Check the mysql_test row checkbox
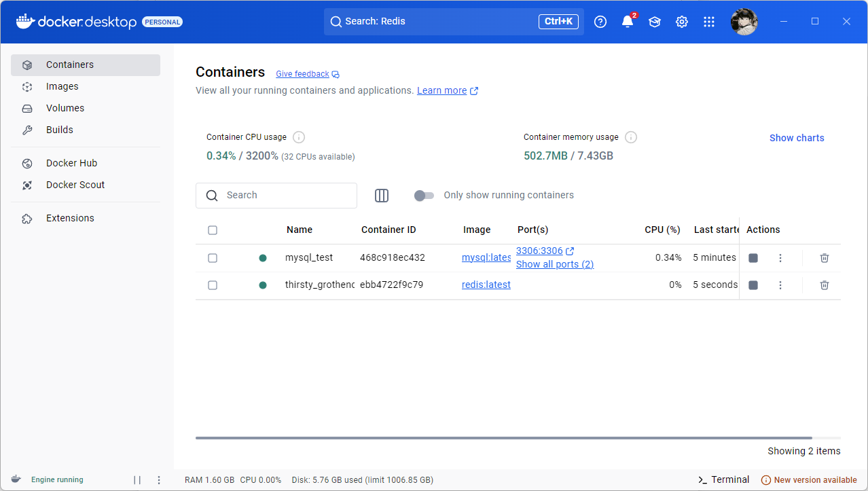Screen dimensions: 868x491 tap(213, 258)
